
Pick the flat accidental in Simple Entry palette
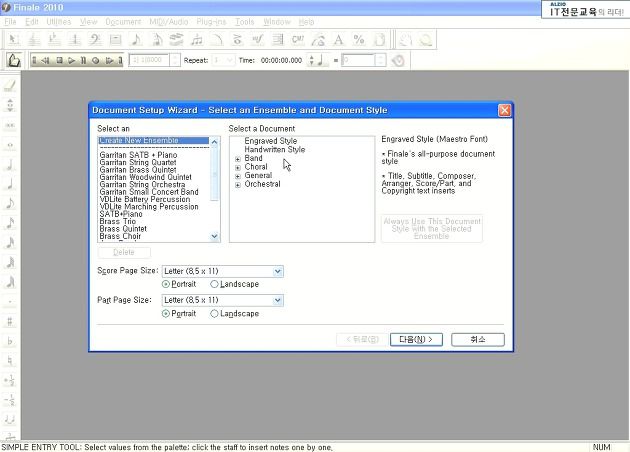10,341
